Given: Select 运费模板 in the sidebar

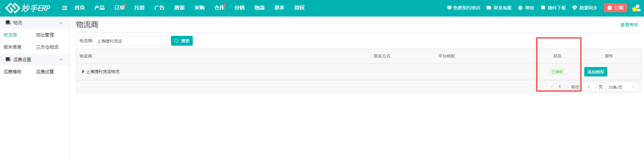Looking at the screenshot, I should [13, 72].
